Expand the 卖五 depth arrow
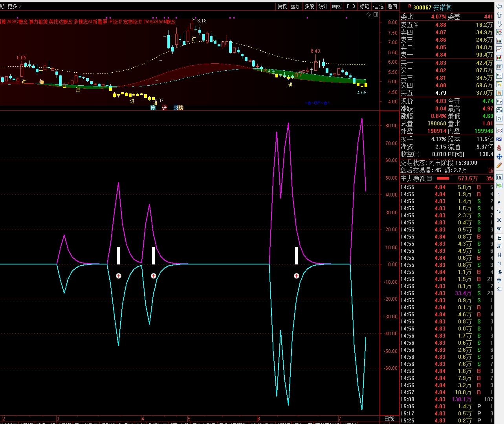 coord(416,25)
